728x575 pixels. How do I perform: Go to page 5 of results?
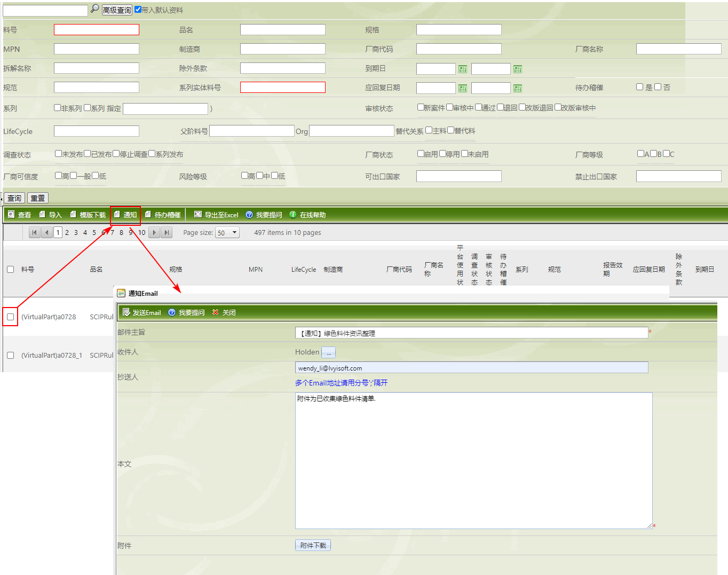(x=94, y=232)
